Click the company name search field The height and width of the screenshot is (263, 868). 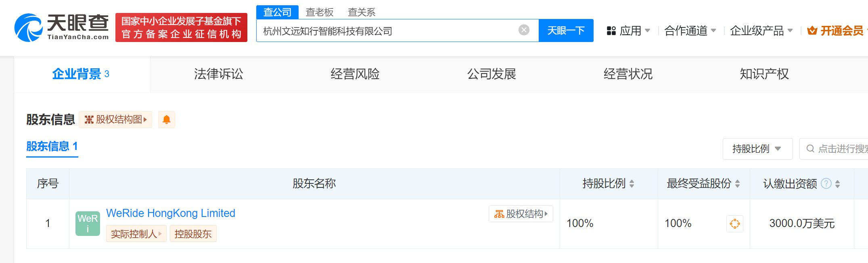coord(387,31)
